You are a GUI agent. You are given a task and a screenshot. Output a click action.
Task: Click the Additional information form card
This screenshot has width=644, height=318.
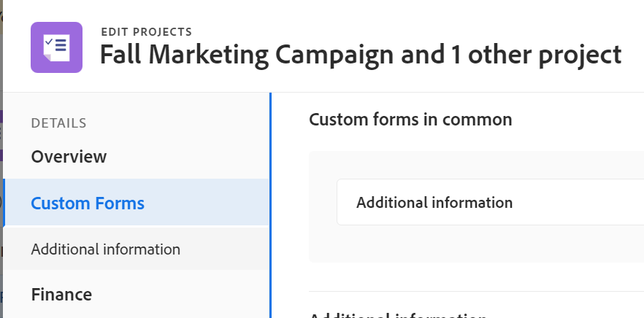click(x=434, y=203)
